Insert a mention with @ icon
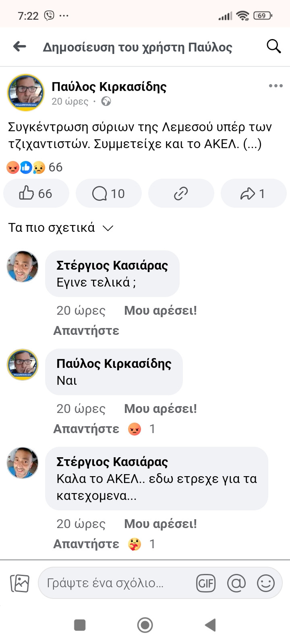This screenshot has width=290, height=644. tap(236, 583)
